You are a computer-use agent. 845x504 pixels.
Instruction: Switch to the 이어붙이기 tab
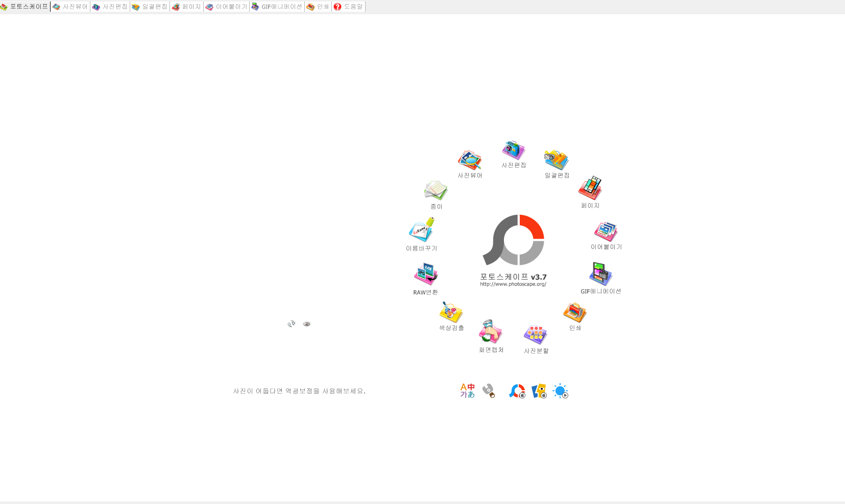coord(227,7)
